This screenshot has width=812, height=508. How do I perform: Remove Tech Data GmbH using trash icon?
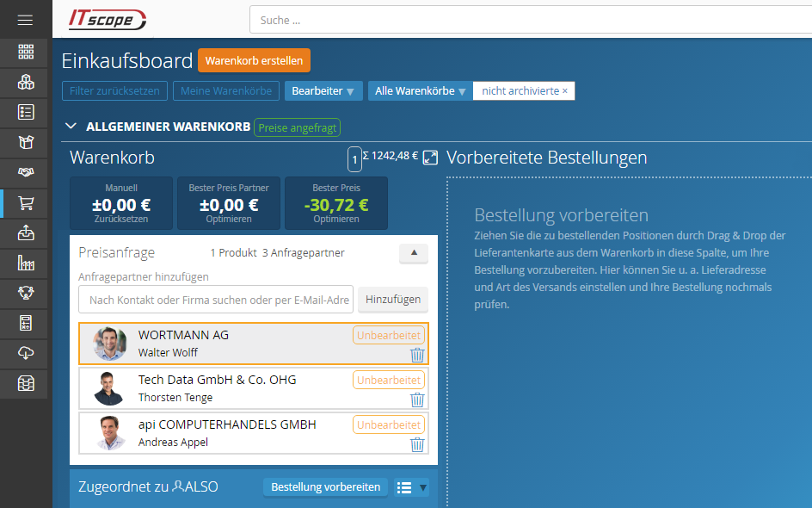(417, 400)
